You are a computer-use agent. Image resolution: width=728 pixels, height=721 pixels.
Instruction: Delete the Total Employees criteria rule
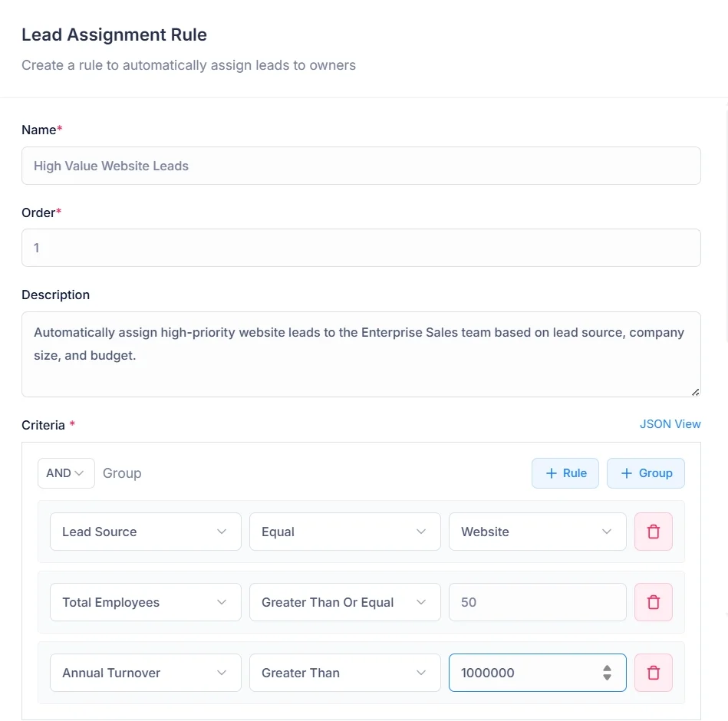pyautogui.click(x=654, y=602)
